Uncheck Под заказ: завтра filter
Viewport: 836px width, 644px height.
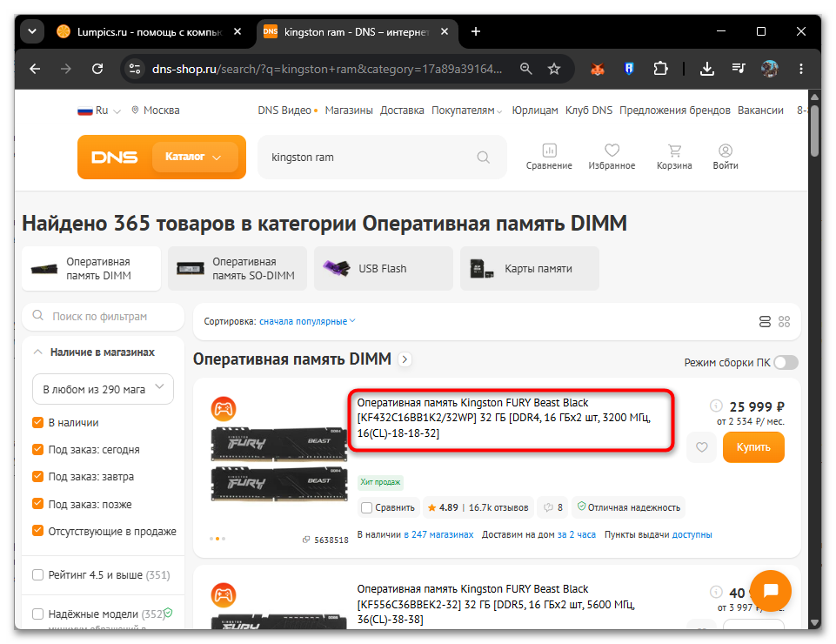click(x=38, y=476)
